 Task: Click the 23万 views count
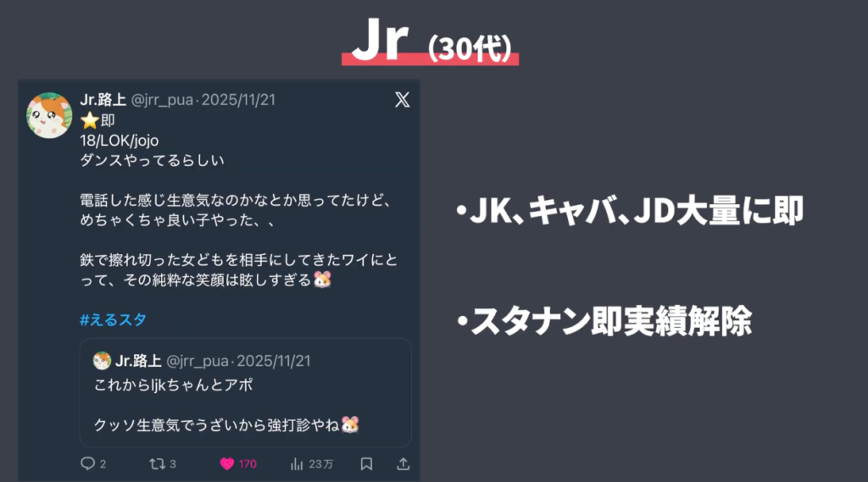pyautogui.click(x=321, y=463)
